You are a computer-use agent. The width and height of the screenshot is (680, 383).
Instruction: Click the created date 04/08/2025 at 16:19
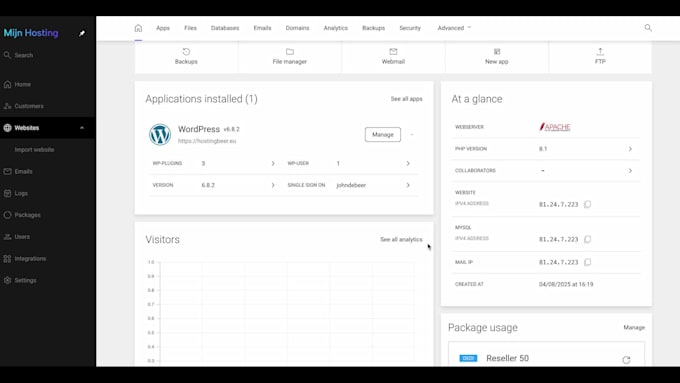pyautogui.click(x=566, y=285)
